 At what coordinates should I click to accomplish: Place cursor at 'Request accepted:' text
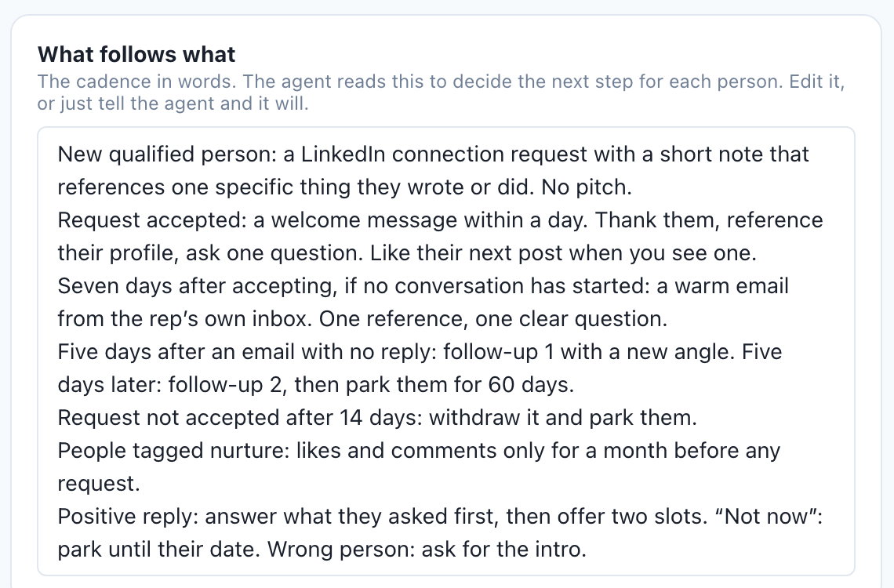click(152, 220)
